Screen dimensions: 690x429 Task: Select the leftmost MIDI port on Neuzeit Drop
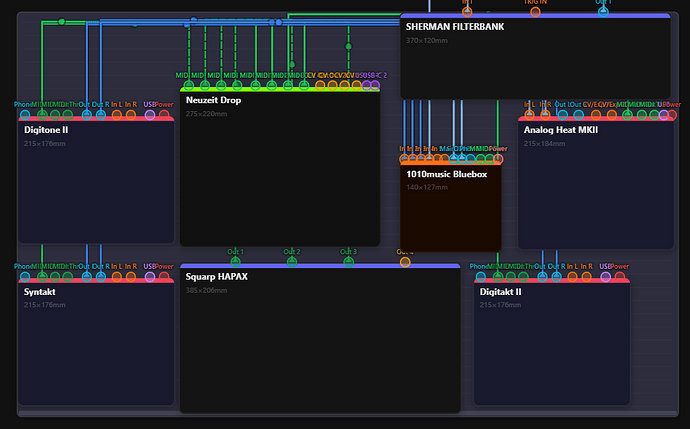[x=189, y=86]
